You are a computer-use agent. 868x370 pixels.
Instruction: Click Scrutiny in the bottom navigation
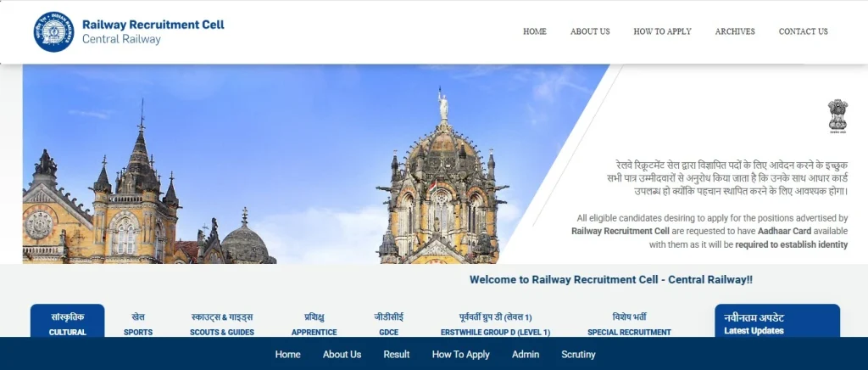[x=578, y=354]
